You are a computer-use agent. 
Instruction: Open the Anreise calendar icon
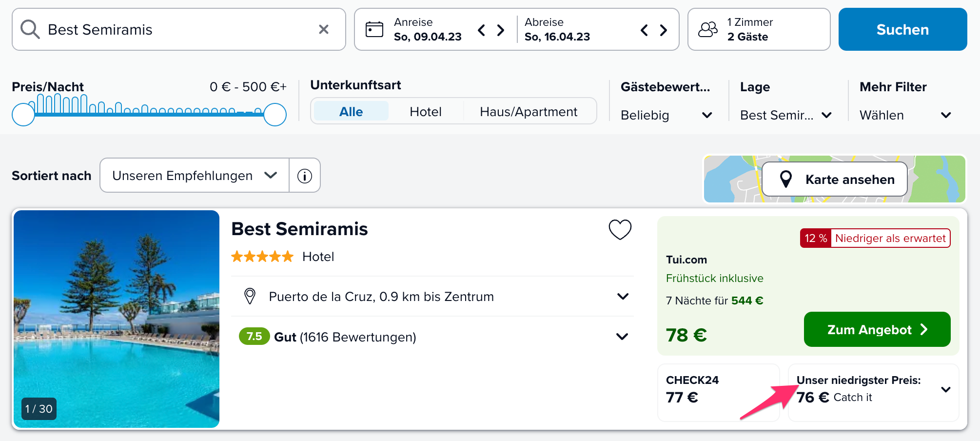tap(374, 29)
